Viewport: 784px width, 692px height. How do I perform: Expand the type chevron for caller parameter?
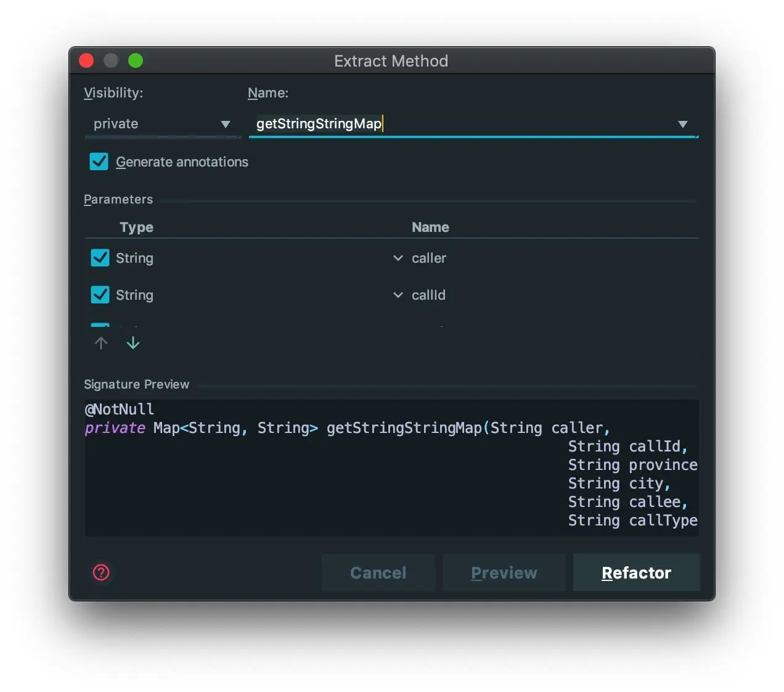[x=398, y=258]
